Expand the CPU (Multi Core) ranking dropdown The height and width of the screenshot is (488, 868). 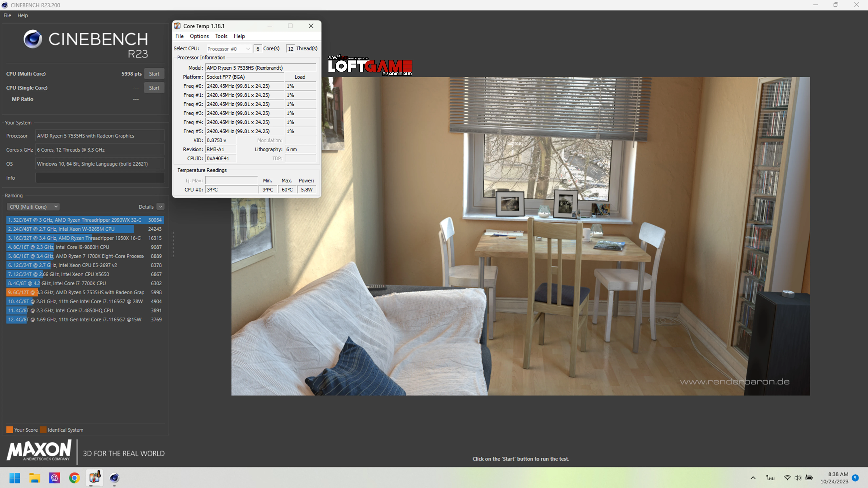click(33, 207)
